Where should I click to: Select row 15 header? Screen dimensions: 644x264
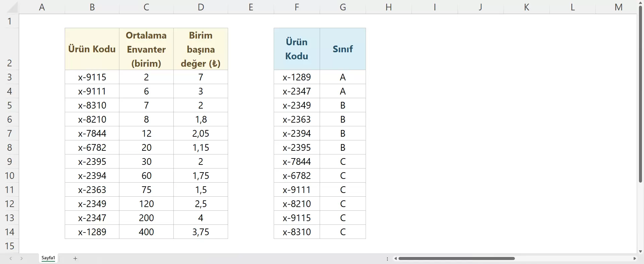click(x=9, y=246)
